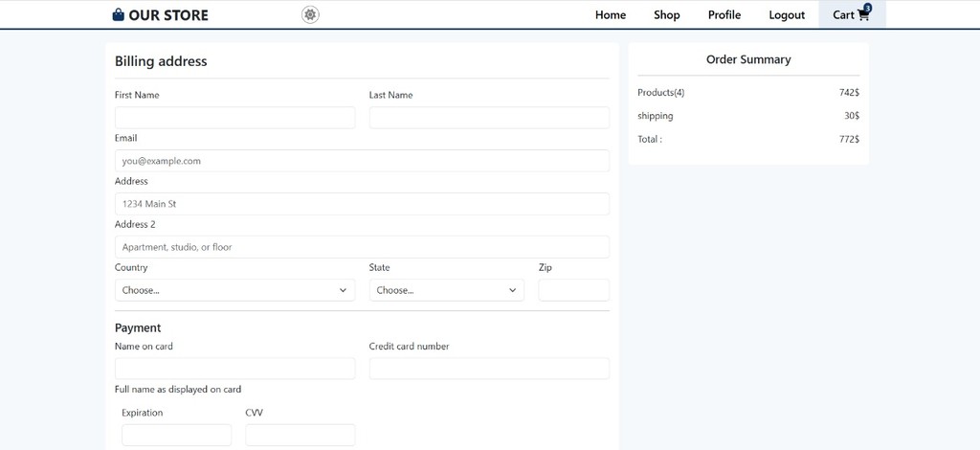Expand the Country dropdown
Image resolution: width=980 pixels, height=450 pixels.
234,290
